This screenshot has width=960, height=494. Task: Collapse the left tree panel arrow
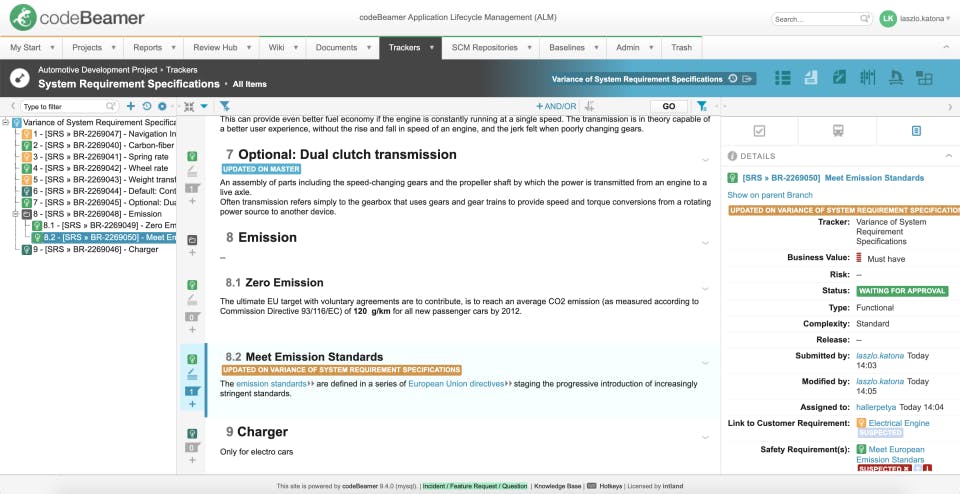coord(13,107)
